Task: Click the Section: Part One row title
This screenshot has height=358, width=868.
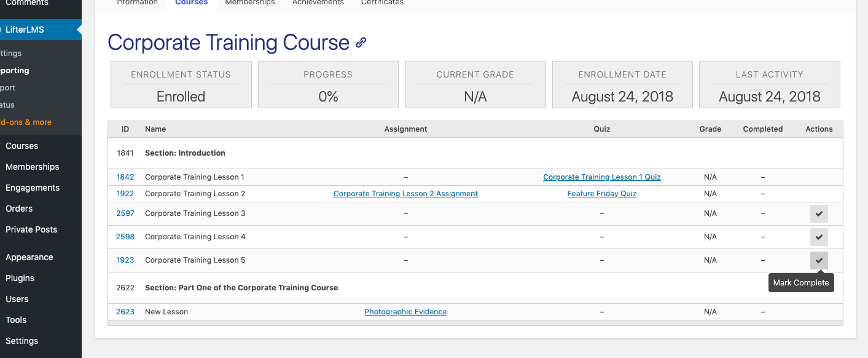Action: tap(241, 288)
